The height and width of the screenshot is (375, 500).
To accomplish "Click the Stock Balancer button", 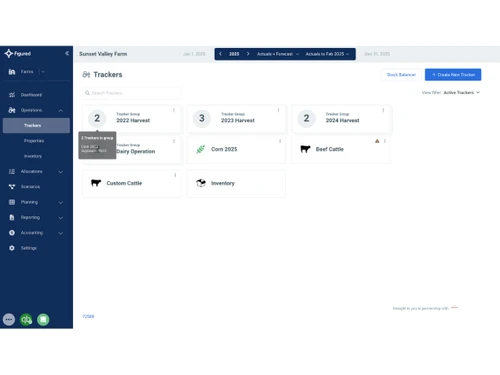I will tap(401, 75).
